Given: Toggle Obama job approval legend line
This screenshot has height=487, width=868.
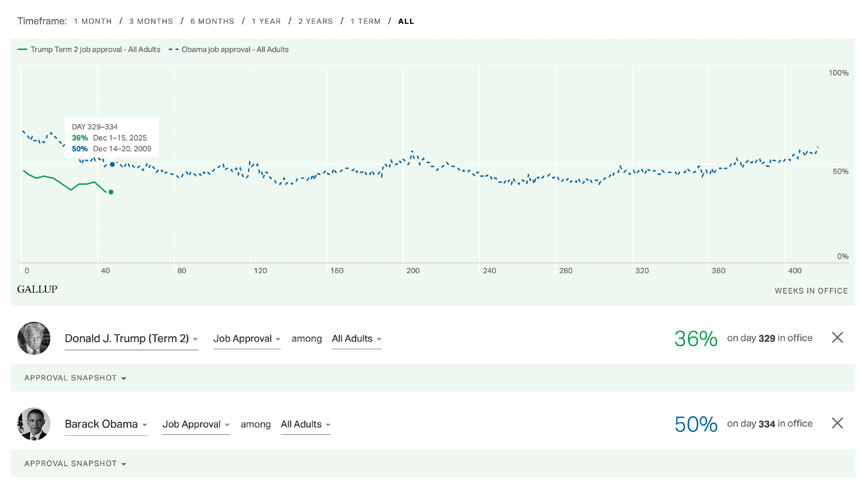Looking at the screenshot, I should 229,49.
